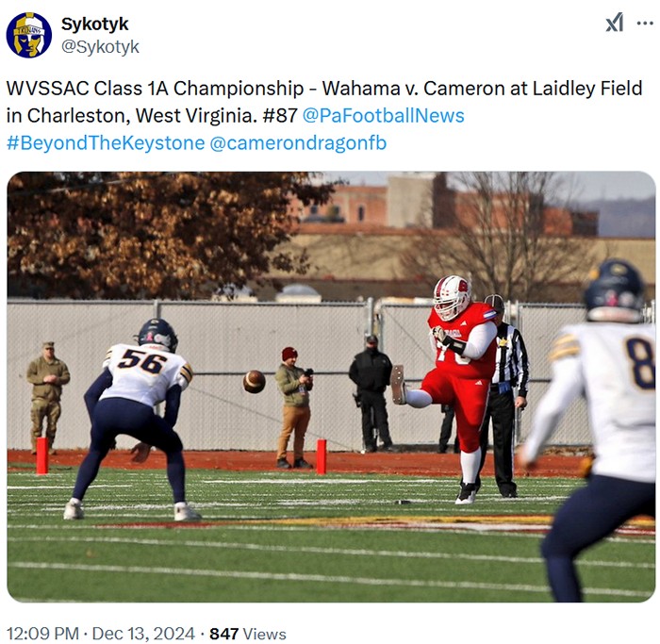Open the @camerondragonfb mention

(x=298, y=142)
